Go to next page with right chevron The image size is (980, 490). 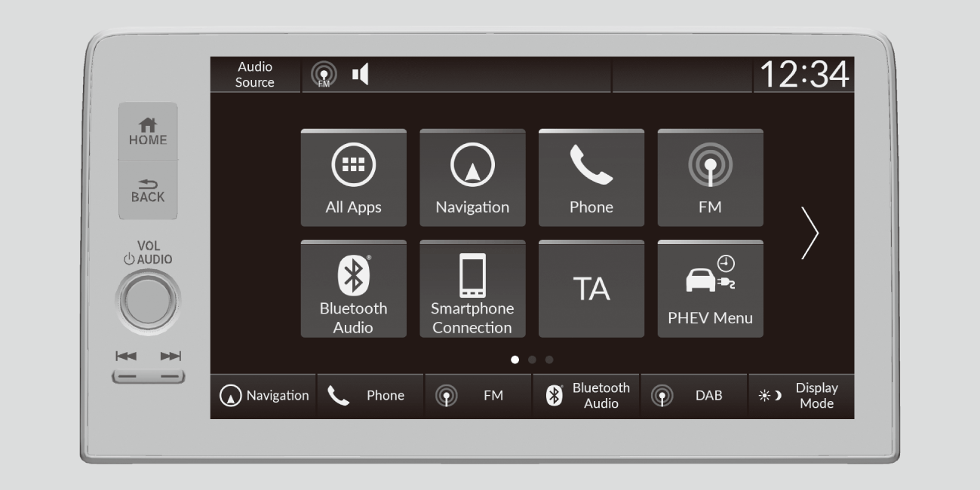(809, 233)
